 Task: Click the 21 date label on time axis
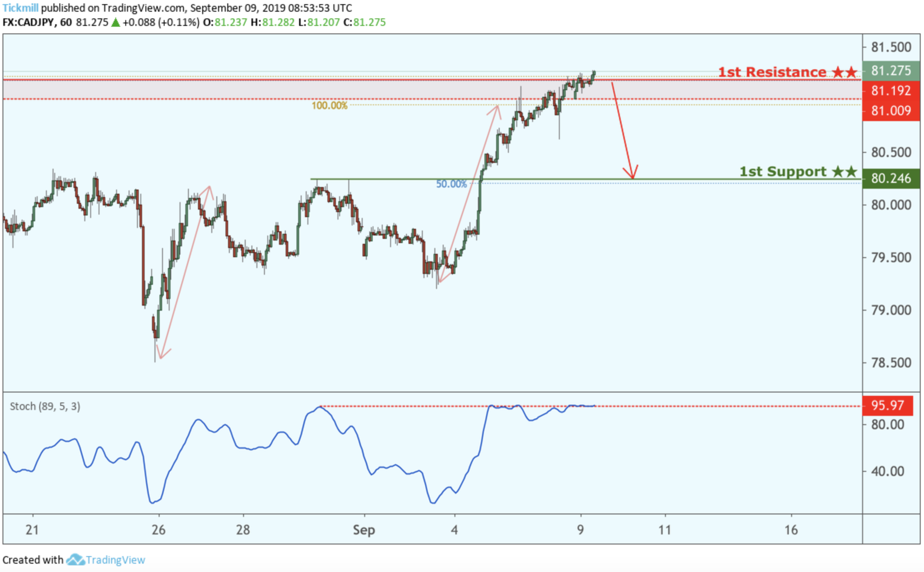pyautogui.click(x=32, y=530)
